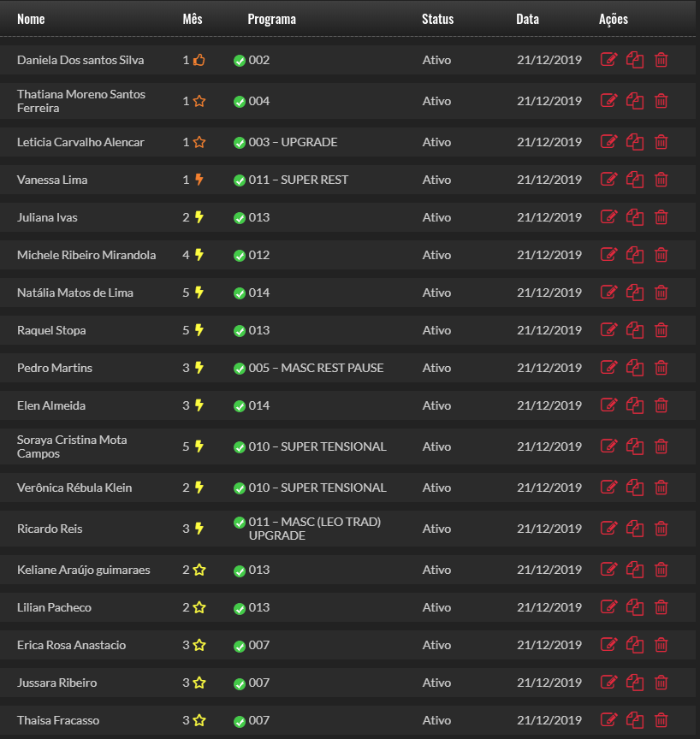Edit Juliana Ivas row
The image size is (700, 739).
tap(608, 217)
